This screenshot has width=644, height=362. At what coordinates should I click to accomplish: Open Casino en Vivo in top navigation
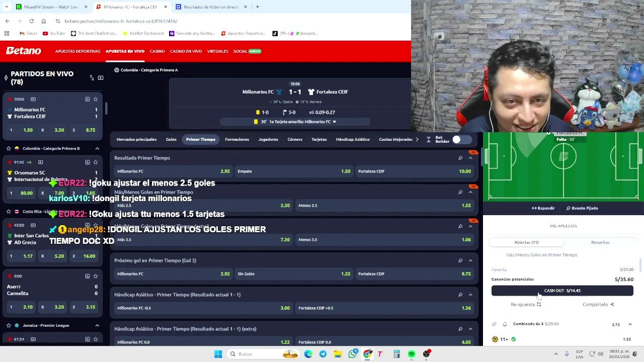tap(186, 51)
